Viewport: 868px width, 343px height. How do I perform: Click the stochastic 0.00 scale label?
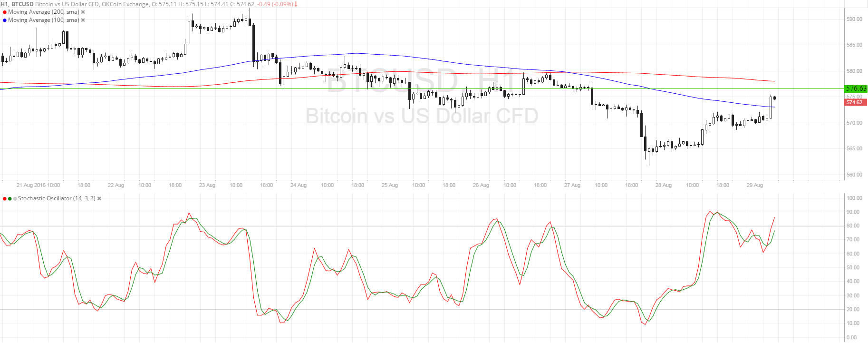[851, 338]
